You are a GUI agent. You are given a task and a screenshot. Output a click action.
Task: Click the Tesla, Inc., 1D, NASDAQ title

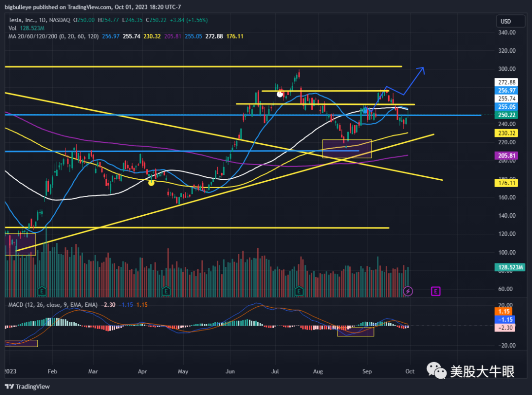point(39,20)
